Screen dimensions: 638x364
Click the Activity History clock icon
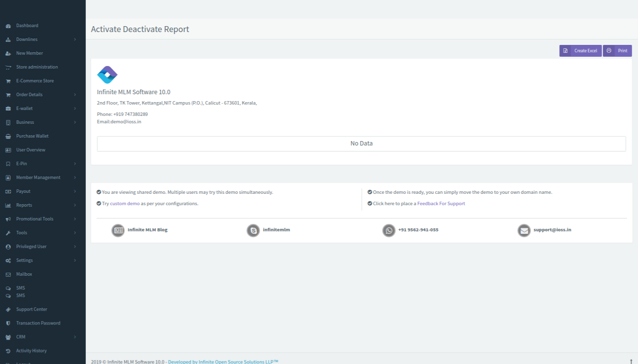(8, 351)
